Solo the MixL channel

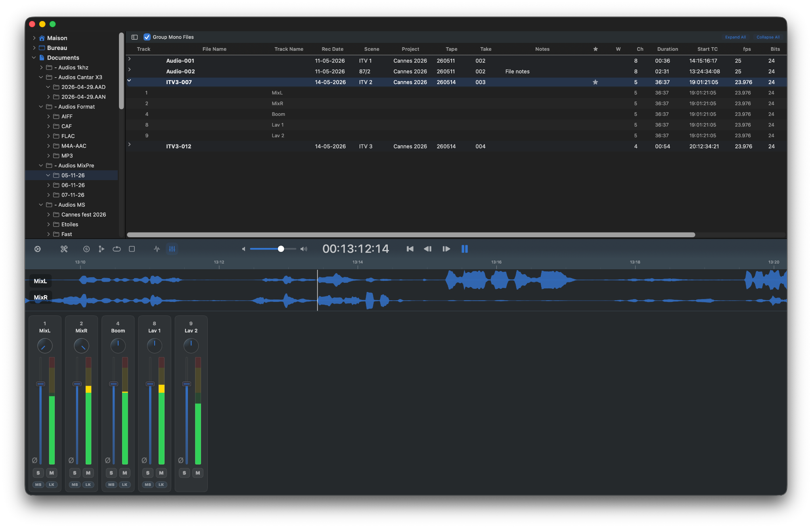coord(38,473)
